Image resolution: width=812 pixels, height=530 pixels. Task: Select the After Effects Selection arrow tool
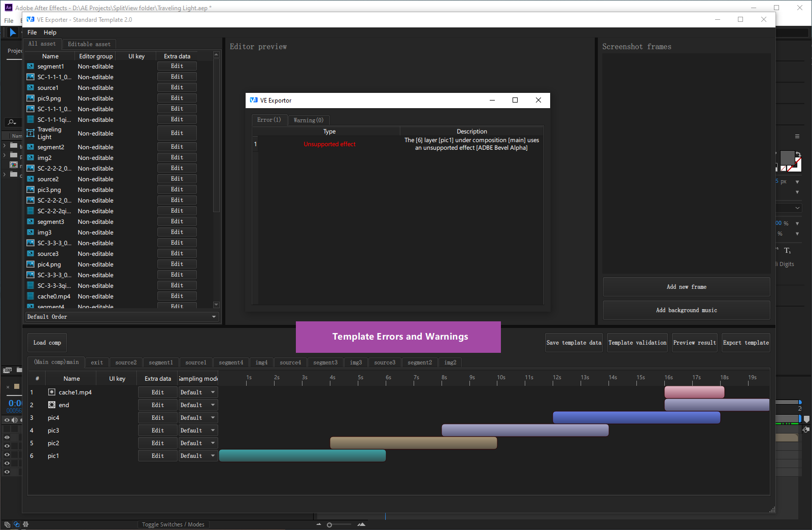(x=13, y=32)
